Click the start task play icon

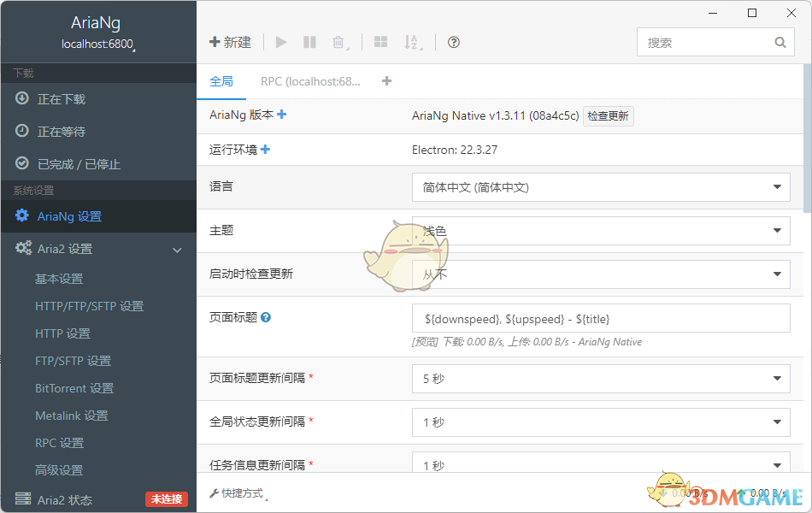[281, 42]
